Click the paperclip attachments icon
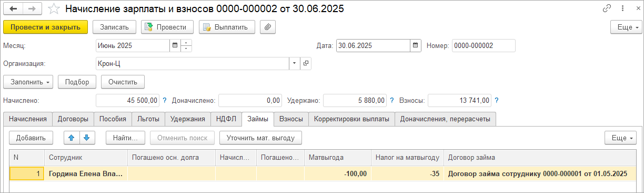The width and height of the screenshot is (644, 193). coord(268,27)
